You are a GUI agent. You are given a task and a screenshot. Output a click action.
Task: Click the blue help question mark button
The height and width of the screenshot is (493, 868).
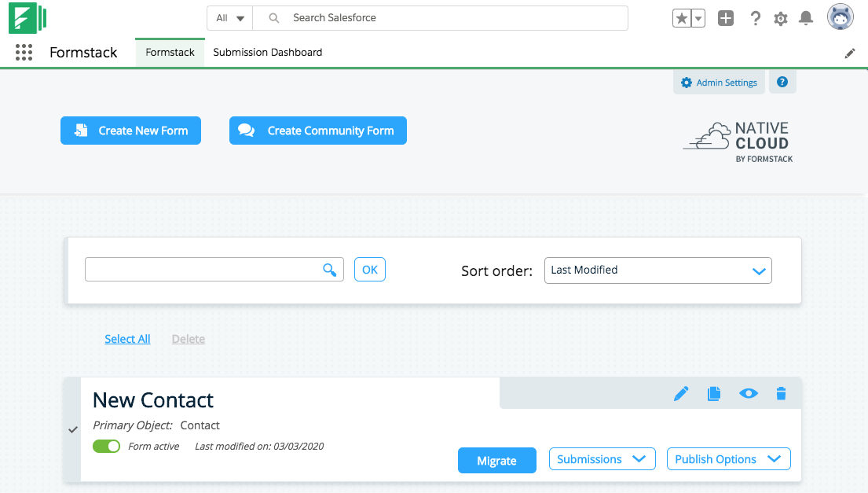(x=782, y=83)
